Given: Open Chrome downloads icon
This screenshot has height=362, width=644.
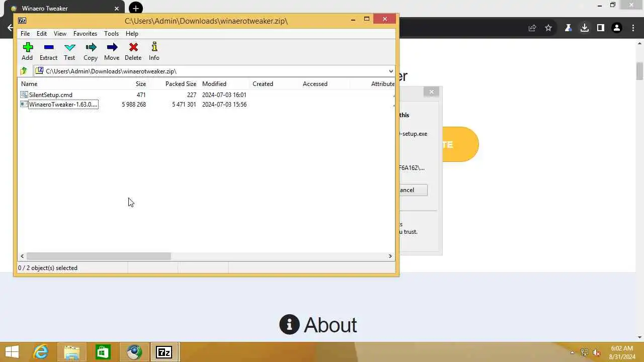Looking at the screenshot, I should click(x=585, y=28).
